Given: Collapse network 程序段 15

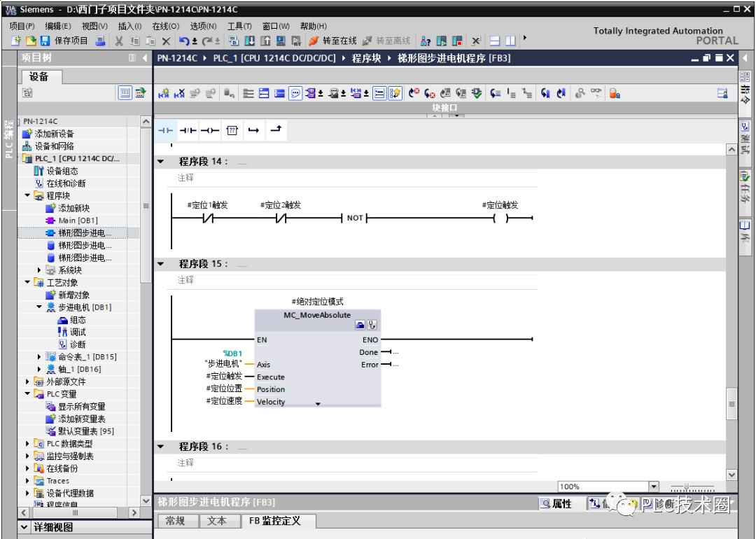Looking at the screenshot, I should [161, 264].
